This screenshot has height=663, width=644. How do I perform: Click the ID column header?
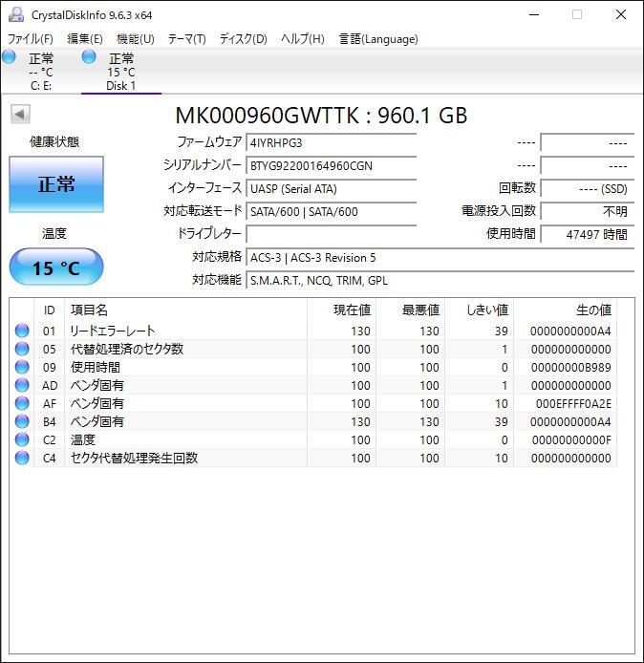pos(49,310)
